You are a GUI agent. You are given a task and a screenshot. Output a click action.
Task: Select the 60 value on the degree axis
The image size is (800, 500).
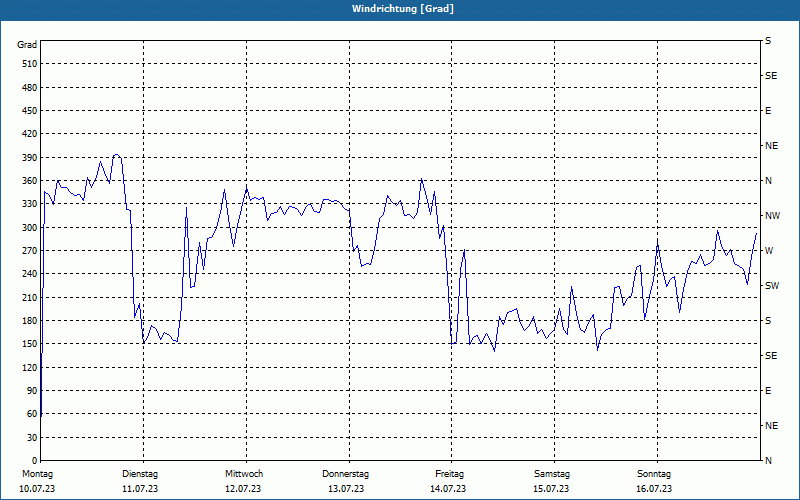[32, 414]
